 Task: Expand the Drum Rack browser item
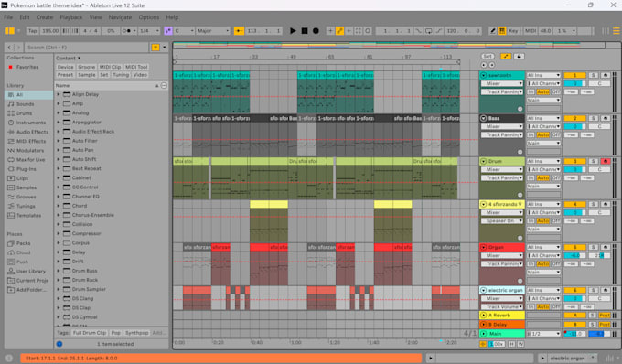59,280
